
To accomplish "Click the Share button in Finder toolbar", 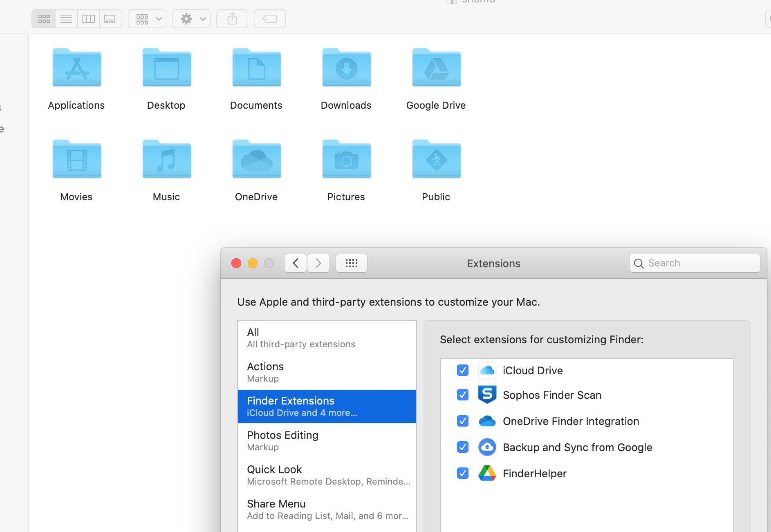I will [232, 19].
